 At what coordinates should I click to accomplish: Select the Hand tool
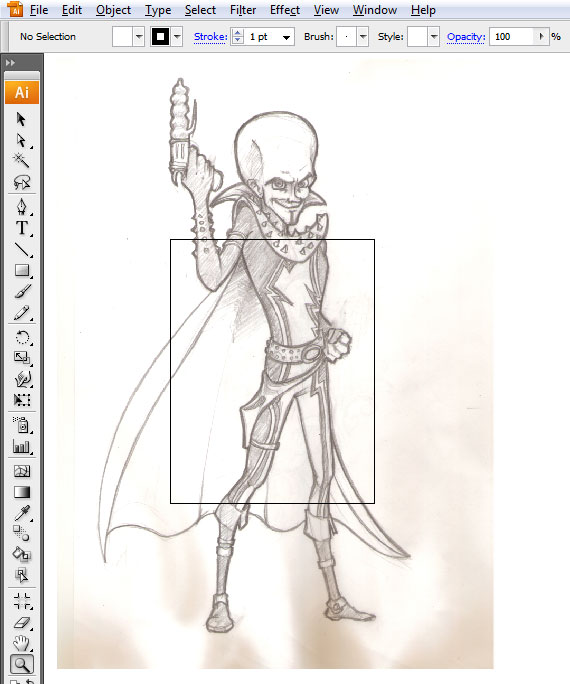coord(21,643)
